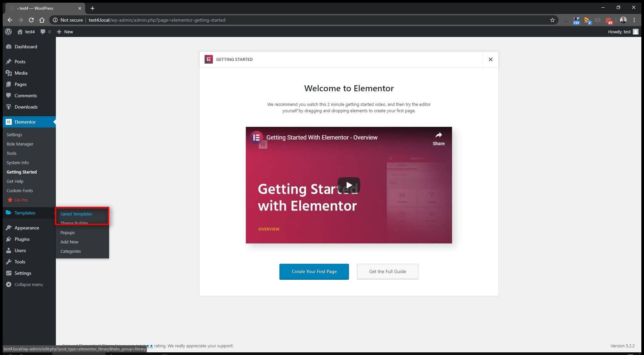
Task: Open the WordPress logo menu
Action: (x=9, y=32)
